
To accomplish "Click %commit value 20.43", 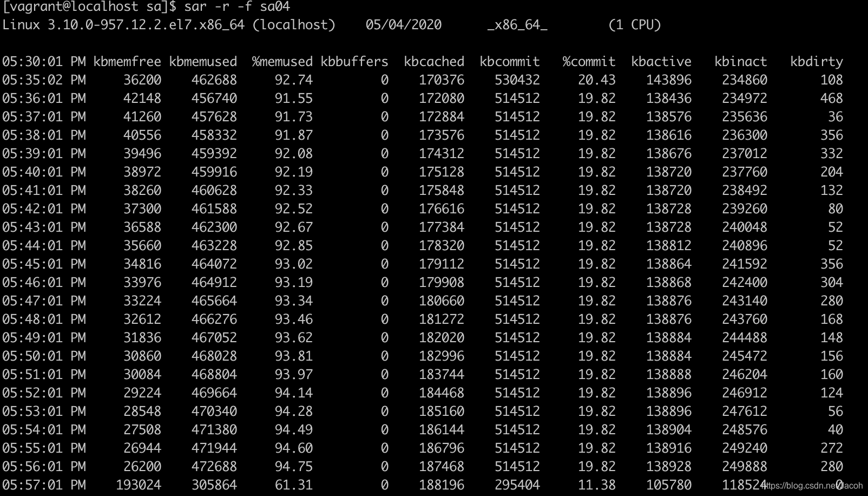I will pos(597,80).
